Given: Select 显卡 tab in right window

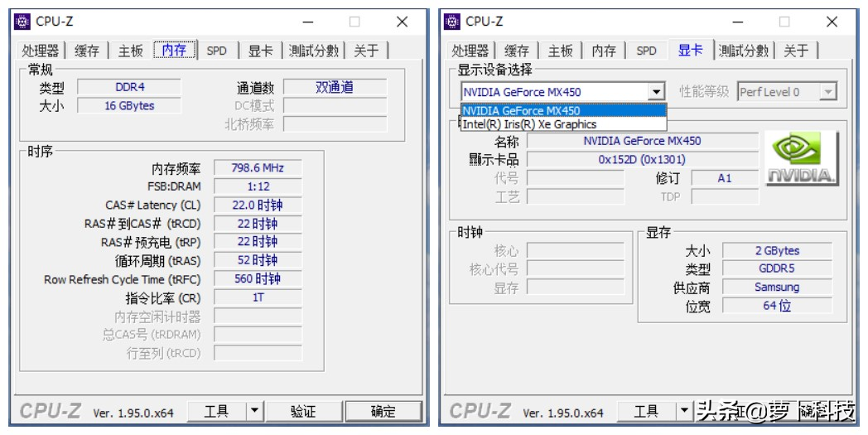Looking at the screenshot, I should point(691,50).
